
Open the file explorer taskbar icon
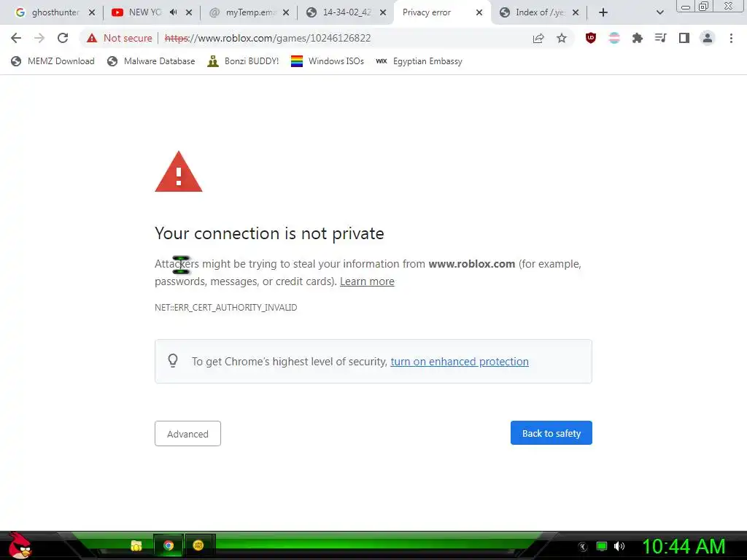tap(136, 545)
